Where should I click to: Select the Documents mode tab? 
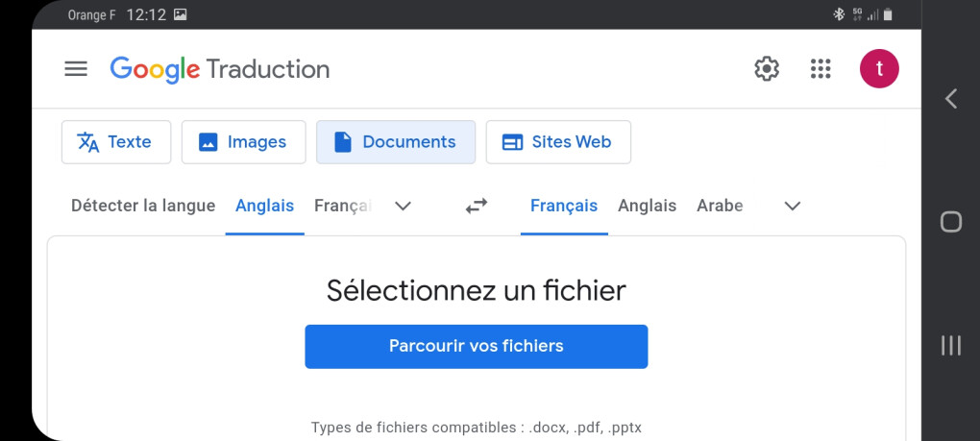[395, 142]
